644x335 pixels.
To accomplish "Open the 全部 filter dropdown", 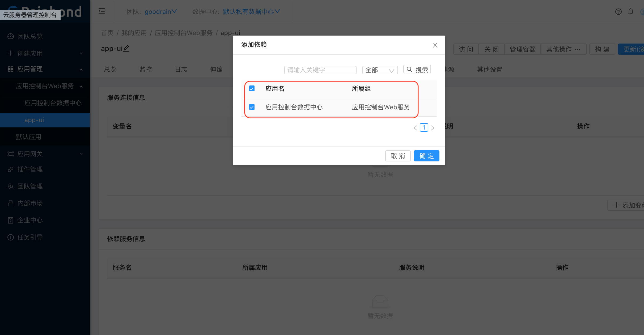I will [380, 70].
